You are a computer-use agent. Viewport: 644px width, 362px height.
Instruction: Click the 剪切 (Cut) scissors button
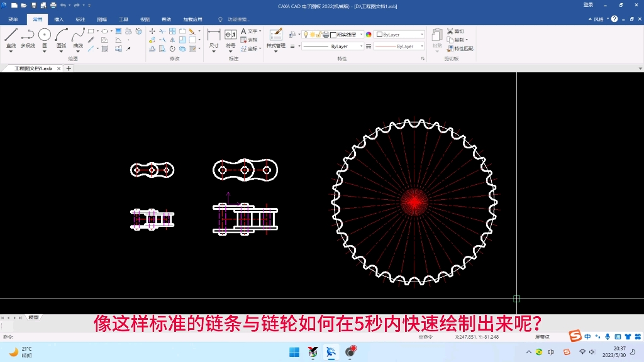455,31
